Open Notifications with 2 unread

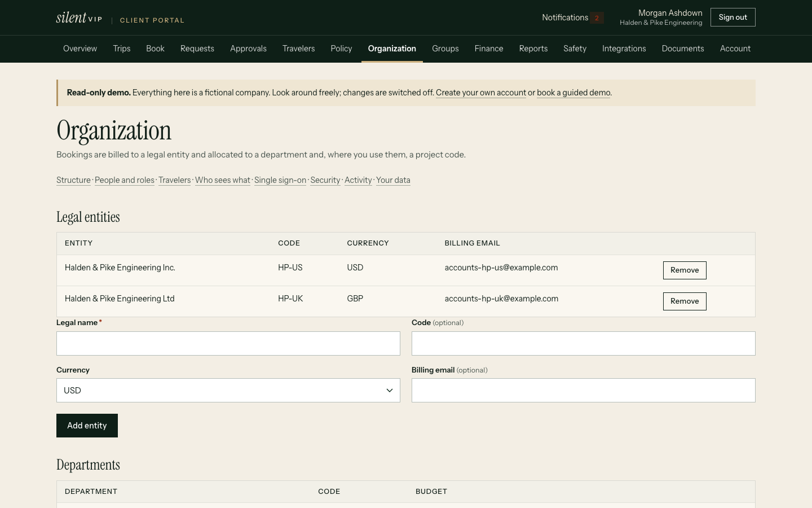(x=572, y=17)
